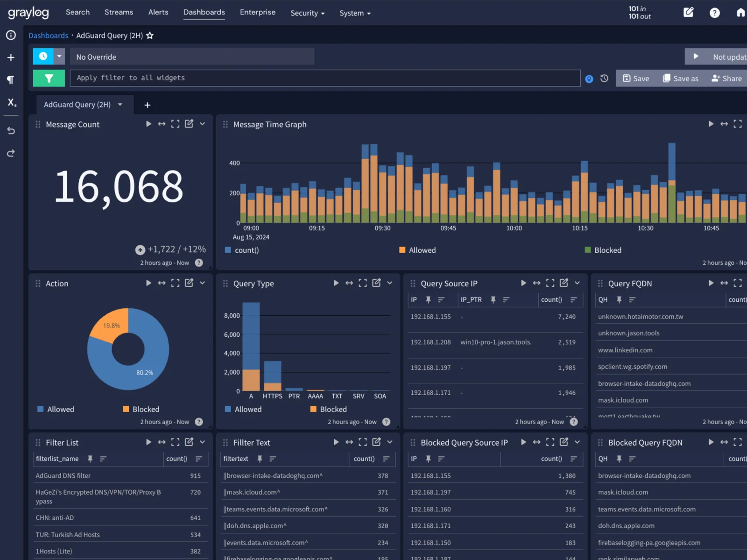The width and height of the screenshot is (747, 560).
Task: Click the Allowed color swatch in Message Time Graph
Action: click(x=402, y=250)
